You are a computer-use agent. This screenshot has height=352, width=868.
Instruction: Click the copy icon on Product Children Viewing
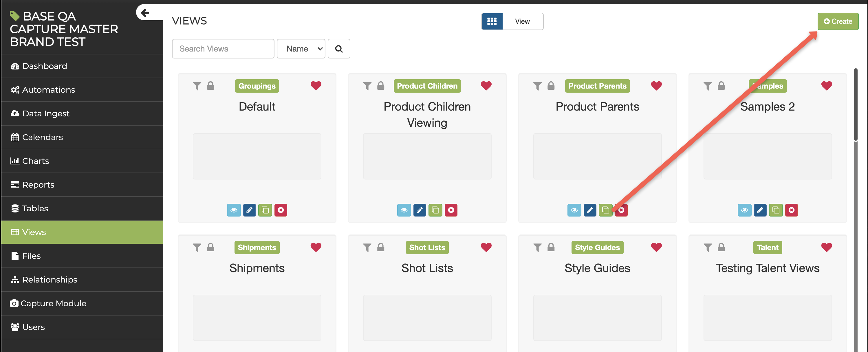coord(435,210)
